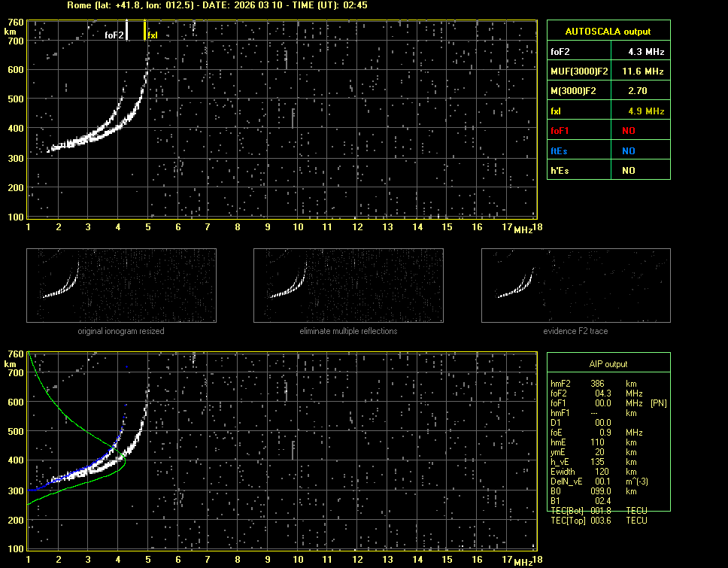The image size is (728, 568).
Task: Click the yellow fxI marker on the top ionogram
Action: [145, 30]
